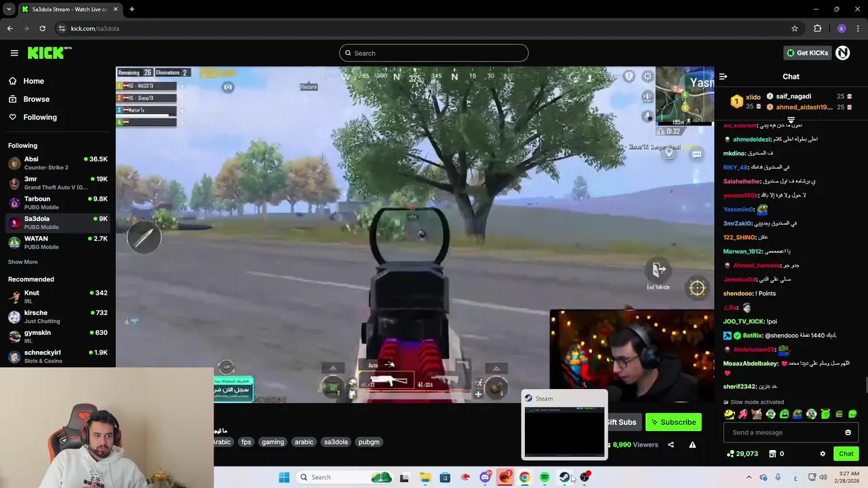Open the user profile avatar menu

click(x=843, y=53)
